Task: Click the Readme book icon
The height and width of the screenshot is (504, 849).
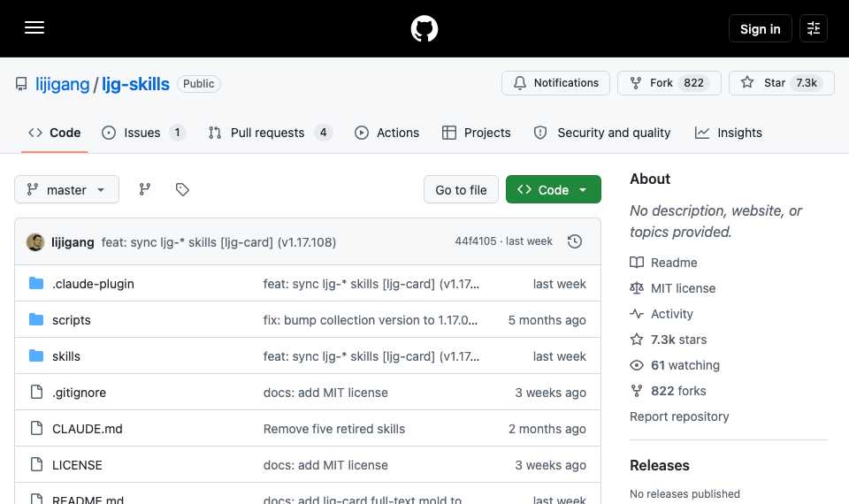Action: coord(637,263)
